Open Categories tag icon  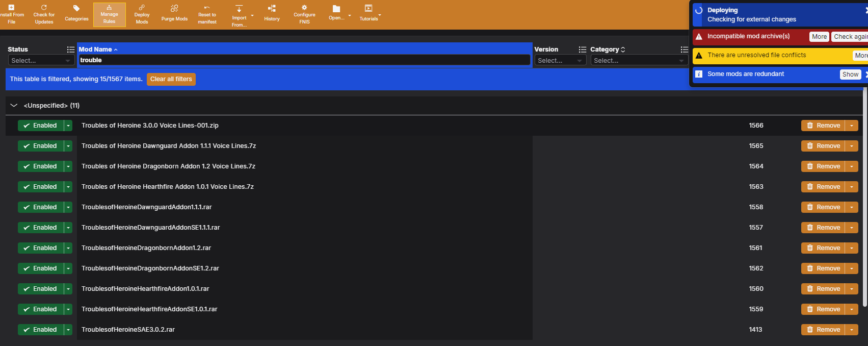pyautogui.click(x=76, y=9)
